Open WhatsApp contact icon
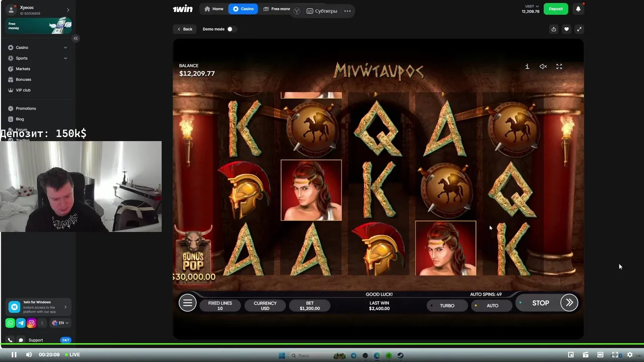Screen dimensions: 644x362 click(x=10, y=323)
